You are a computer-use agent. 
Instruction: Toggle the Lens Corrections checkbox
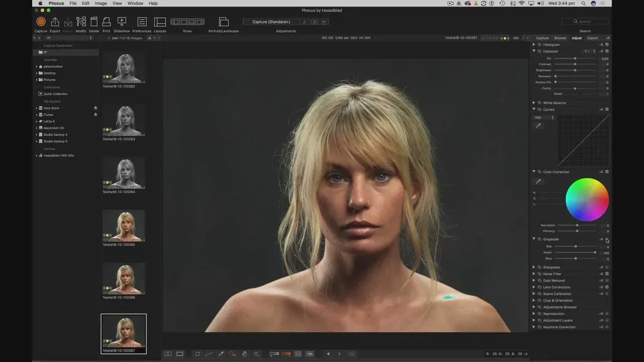(607, 287)
